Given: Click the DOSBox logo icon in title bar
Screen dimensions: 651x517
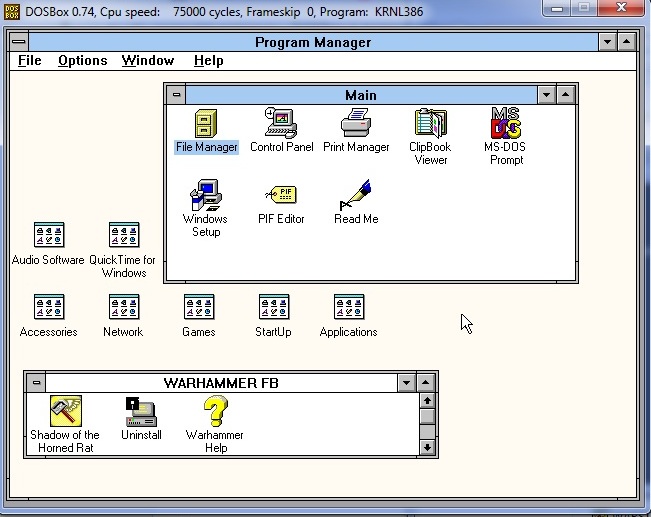Looking at the screenshot, I should (x=11, y=11).
